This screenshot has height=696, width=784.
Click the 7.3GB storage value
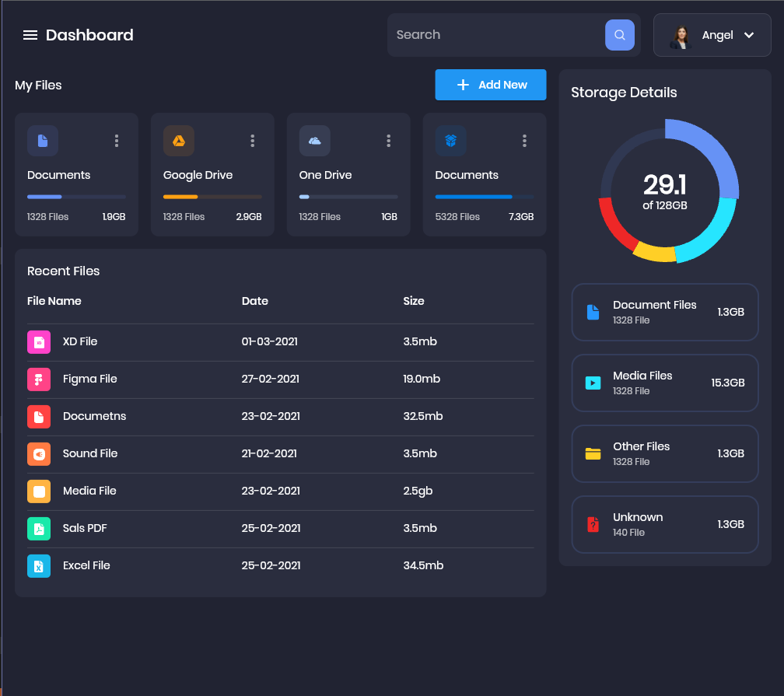pyautogui.click(x=521, y=217)
